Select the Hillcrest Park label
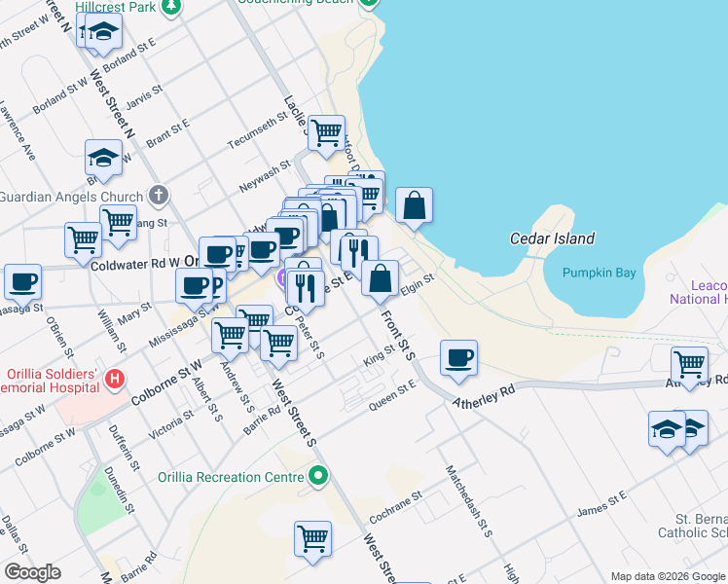 click(116, 7)
